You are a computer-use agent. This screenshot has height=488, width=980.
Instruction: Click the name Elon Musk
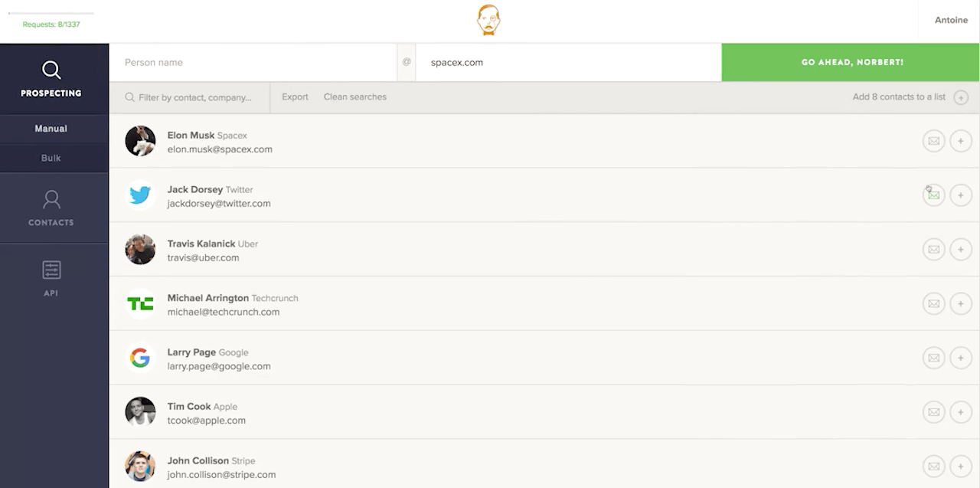pyautogui.click(x=191, y=136)
